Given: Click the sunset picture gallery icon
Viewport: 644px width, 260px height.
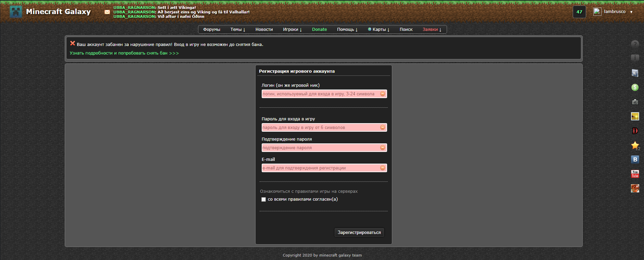Looking at the screenshot, I should pos(635,116).
